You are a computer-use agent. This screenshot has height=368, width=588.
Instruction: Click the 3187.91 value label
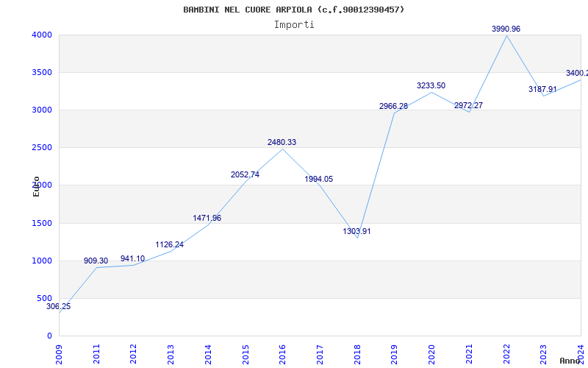tap(542, 89)
